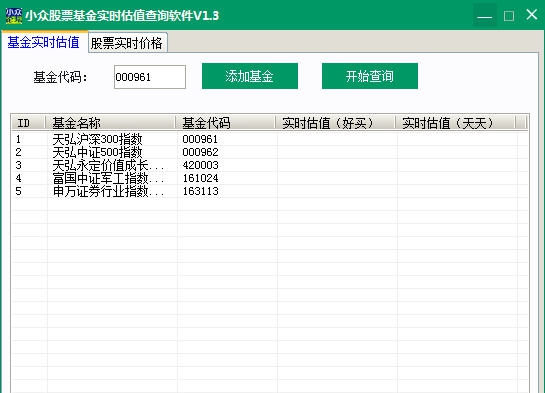Focus the 基金代码 input field
The height and width of the screenshot is (393, 545).
click(x=150, y=77)
